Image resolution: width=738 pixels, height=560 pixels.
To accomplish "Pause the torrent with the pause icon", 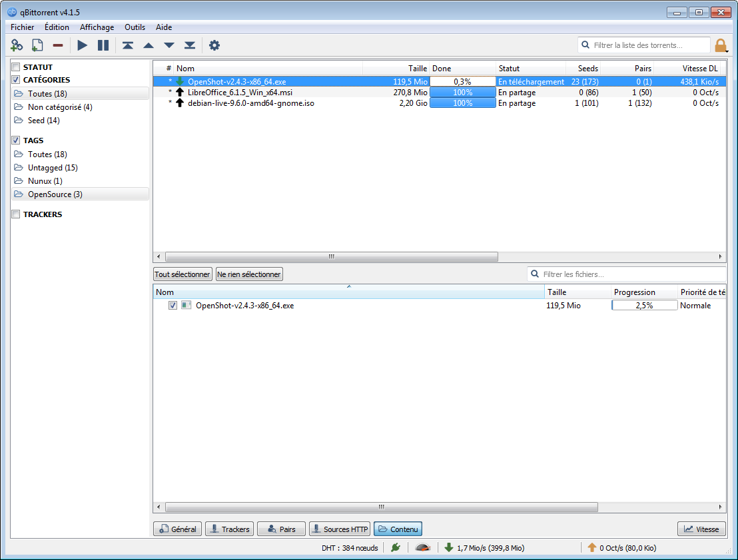I will point(103,45).
